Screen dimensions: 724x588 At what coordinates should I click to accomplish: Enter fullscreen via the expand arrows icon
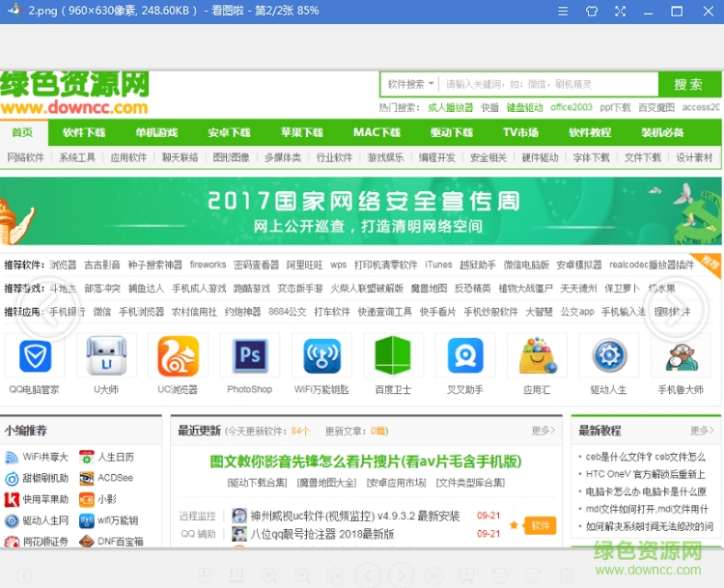620,11
